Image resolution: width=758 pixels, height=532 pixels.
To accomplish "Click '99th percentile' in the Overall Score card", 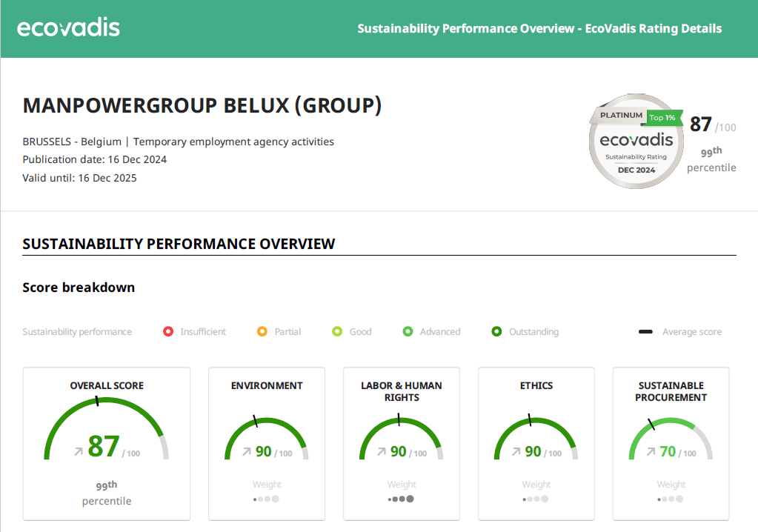I will pyautogui.click(x=107, y=493).
